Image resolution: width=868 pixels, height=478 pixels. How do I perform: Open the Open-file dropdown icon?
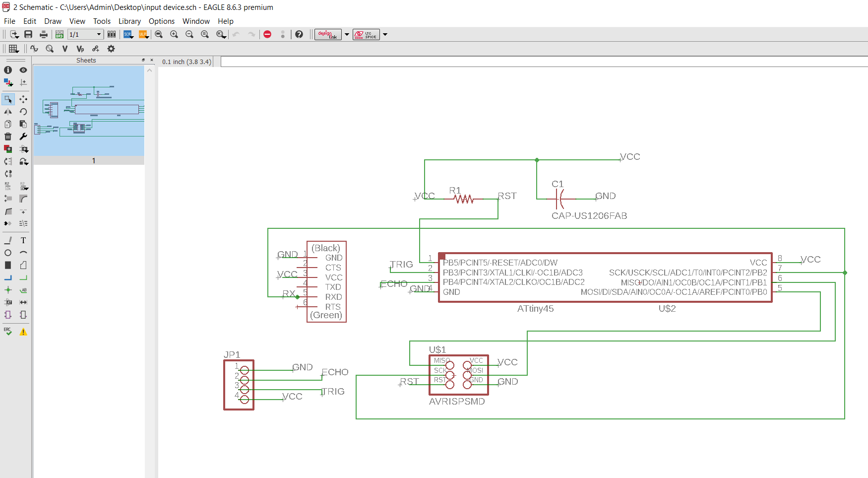click(14, 34)
